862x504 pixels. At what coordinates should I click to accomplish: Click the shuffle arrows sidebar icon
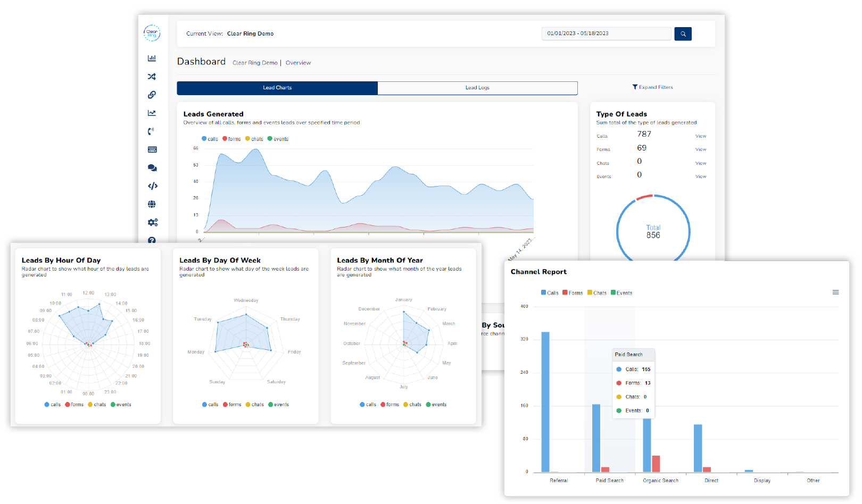coord(152,77)
